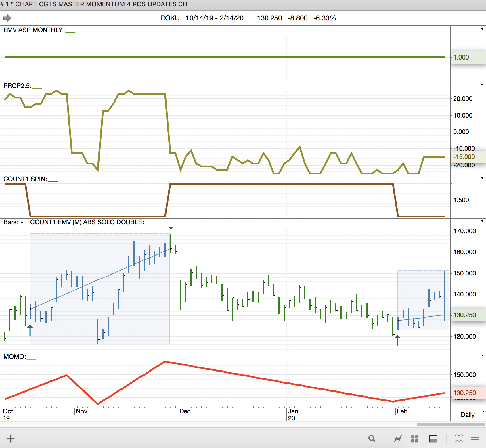
Task: Open the book reference icon
Action: click(459, 439)
